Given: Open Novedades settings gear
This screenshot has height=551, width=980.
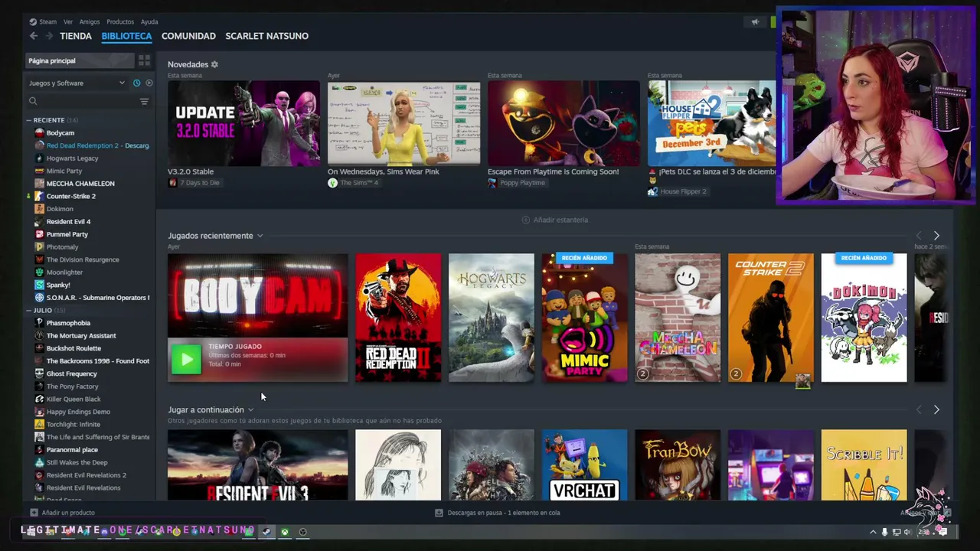Looking at the screenshot, I should [214, 64].
